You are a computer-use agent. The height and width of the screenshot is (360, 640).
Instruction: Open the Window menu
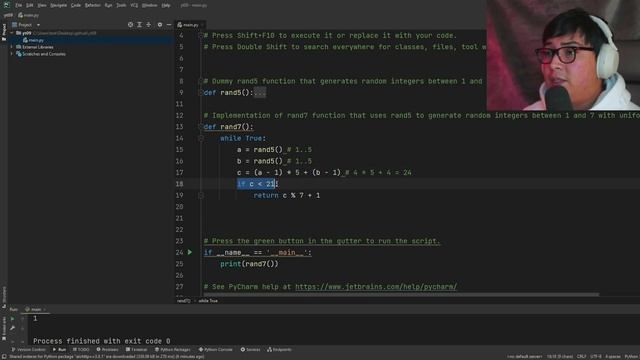click(x=149, y=5)
